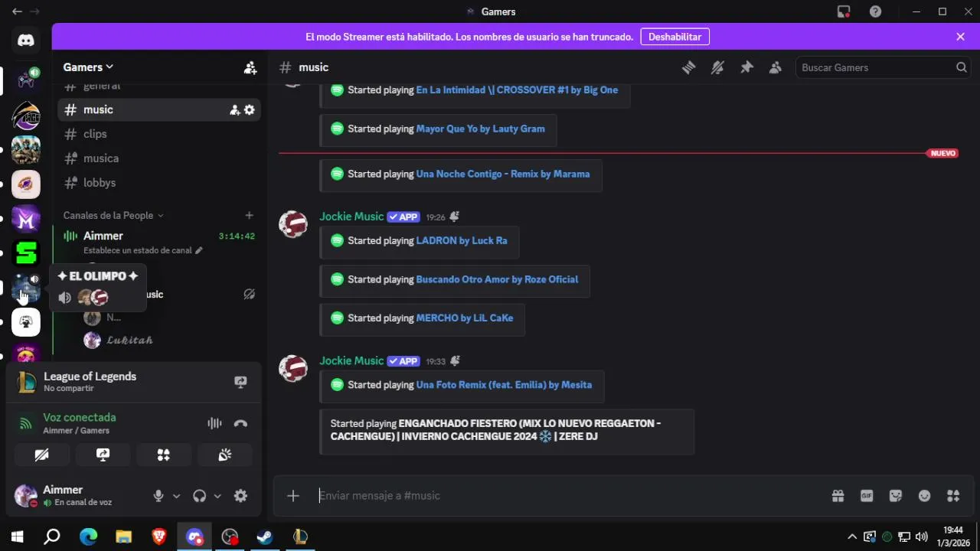
Task: Send a gift from message bar
Action: click(838, 496)
